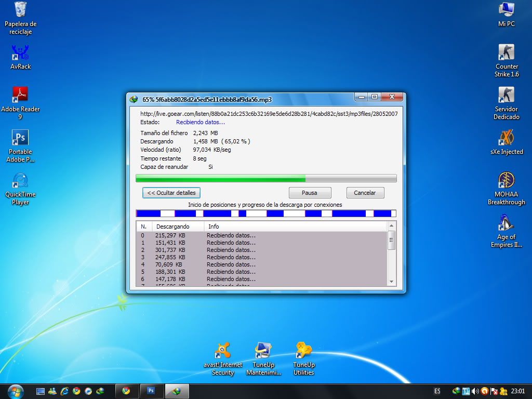
Task: Click the Photoshop button in the taskbar
Action: point(151,391)
